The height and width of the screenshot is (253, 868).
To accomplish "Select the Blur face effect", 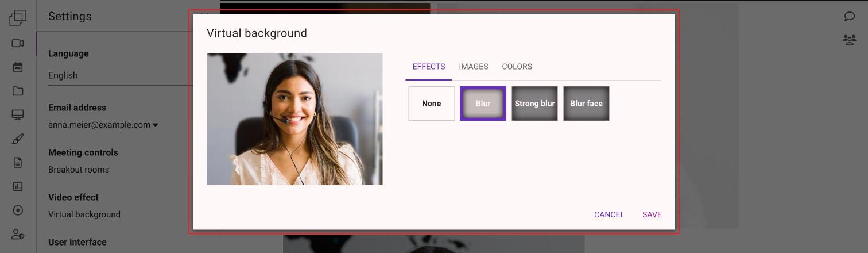I will pos(586,103).
